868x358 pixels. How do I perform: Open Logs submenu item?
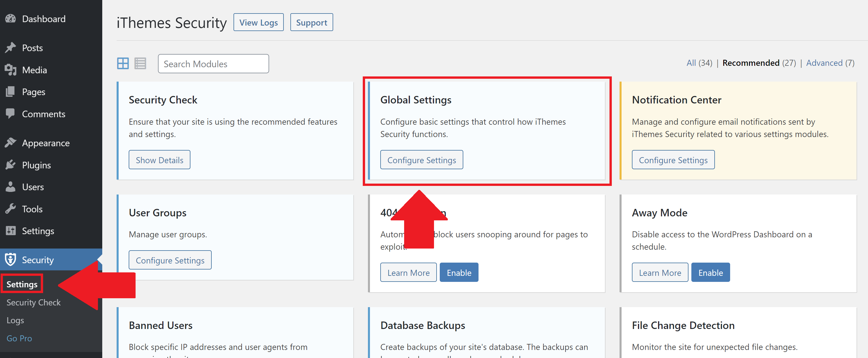point(15,320)
